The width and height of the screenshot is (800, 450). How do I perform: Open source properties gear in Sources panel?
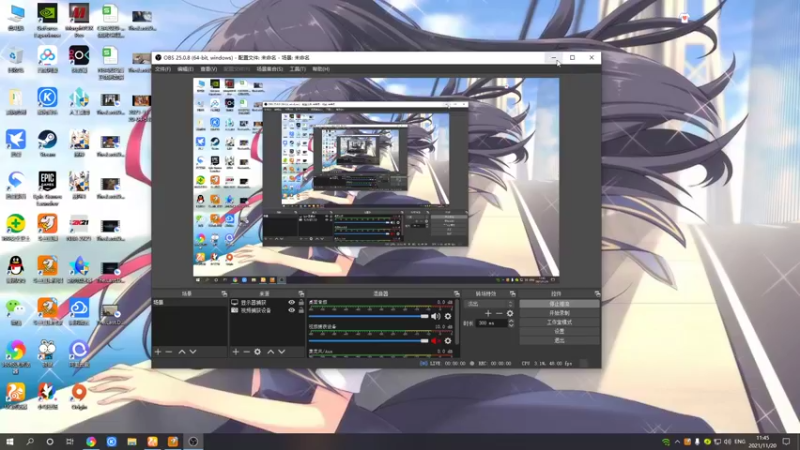[x=258, y=352]
